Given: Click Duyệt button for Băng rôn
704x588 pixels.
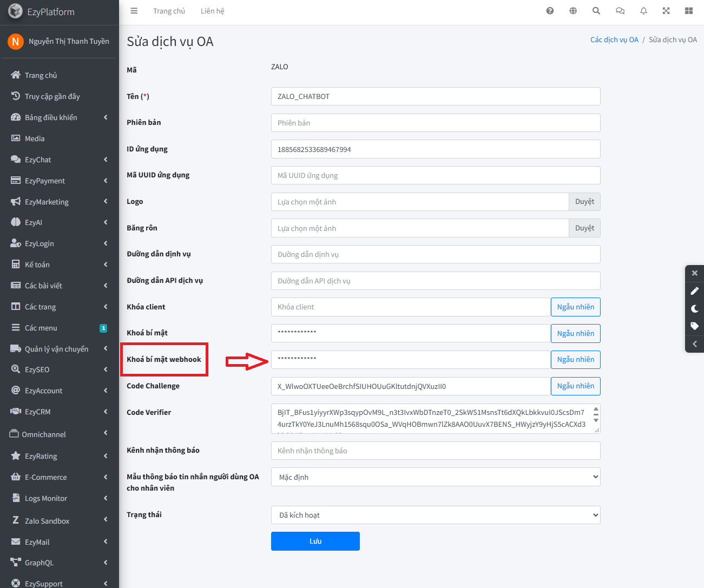Looking at the screenshot, I should 584,228.
